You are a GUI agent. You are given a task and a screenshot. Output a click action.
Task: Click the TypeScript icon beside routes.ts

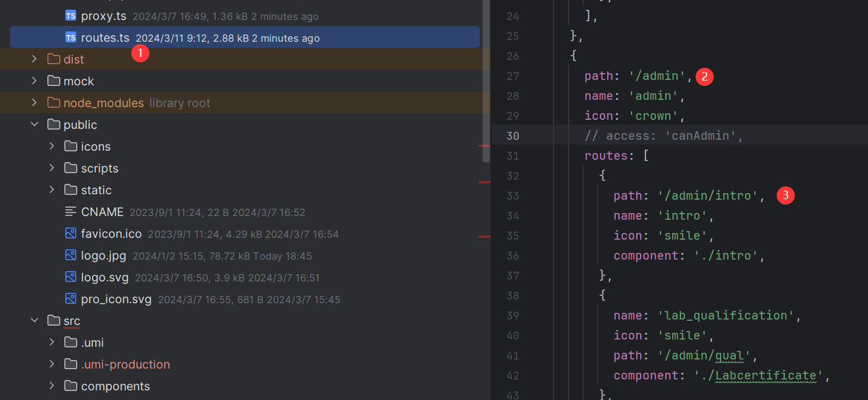point(71,38)
